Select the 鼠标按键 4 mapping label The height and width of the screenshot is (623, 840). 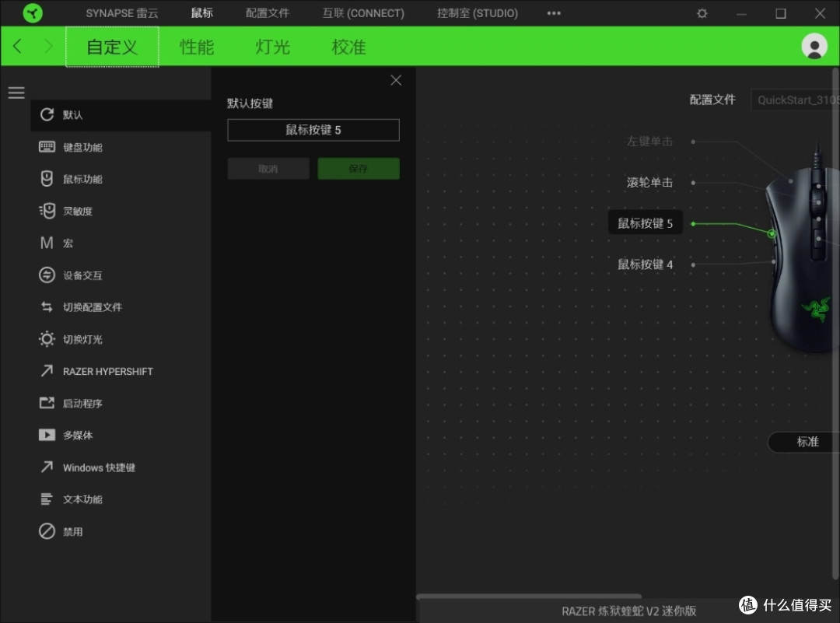(x=646, y=264)
